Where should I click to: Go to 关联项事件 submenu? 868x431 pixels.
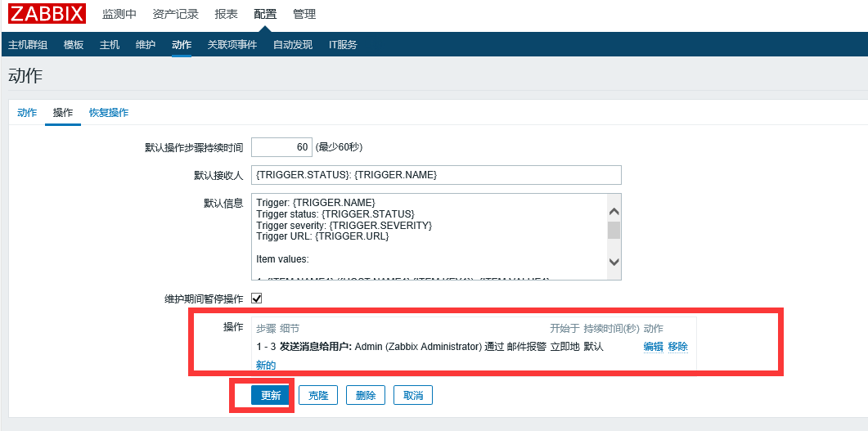click(232, 45)
